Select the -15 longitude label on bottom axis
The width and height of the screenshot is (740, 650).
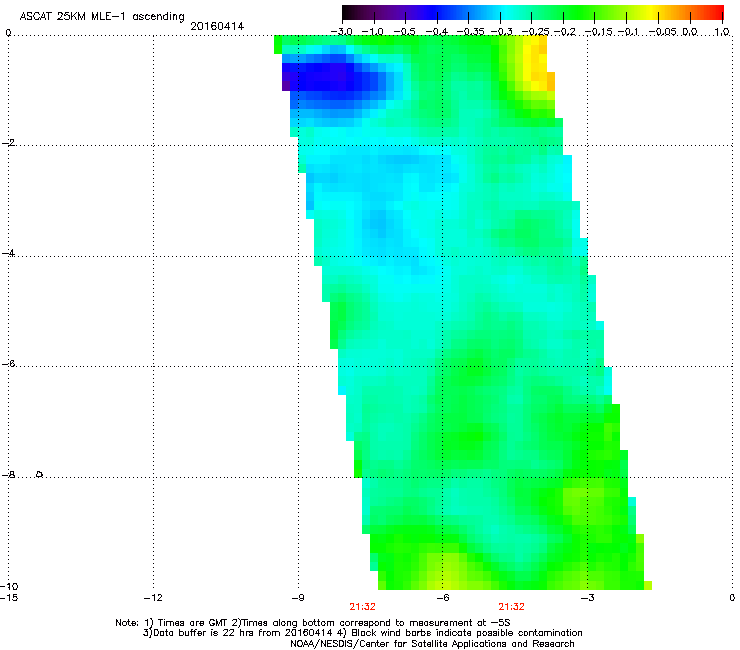[x=9, y=598]
